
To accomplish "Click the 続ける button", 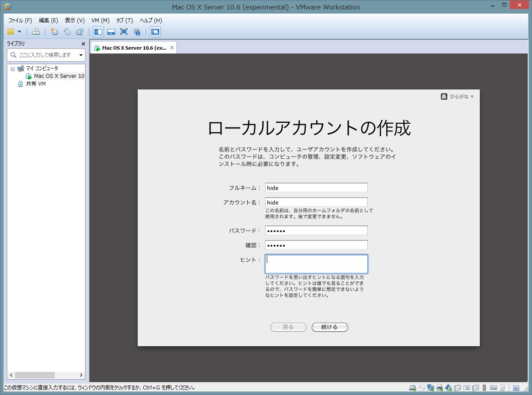I will [x=329, y=327].
